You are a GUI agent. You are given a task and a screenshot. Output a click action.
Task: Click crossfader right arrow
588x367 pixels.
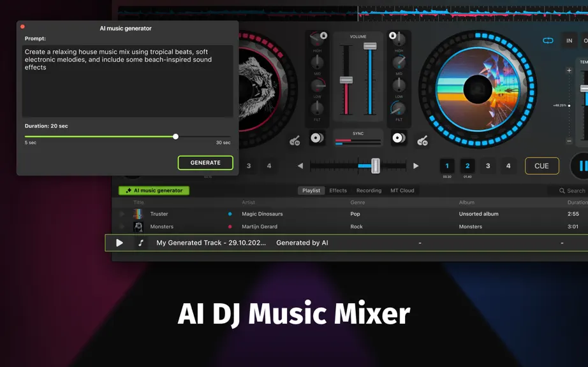pyautogui.click(x=416, y=166)
